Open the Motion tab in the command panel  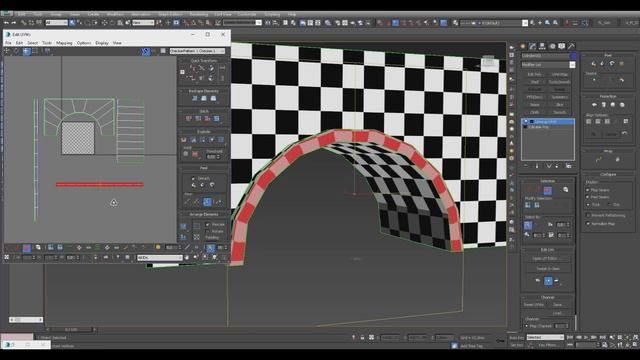pos(552,46)
